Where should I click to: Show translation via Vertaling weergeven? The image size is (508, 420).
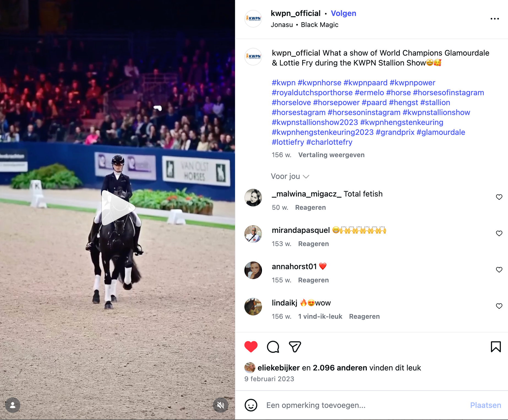point(331,155)
